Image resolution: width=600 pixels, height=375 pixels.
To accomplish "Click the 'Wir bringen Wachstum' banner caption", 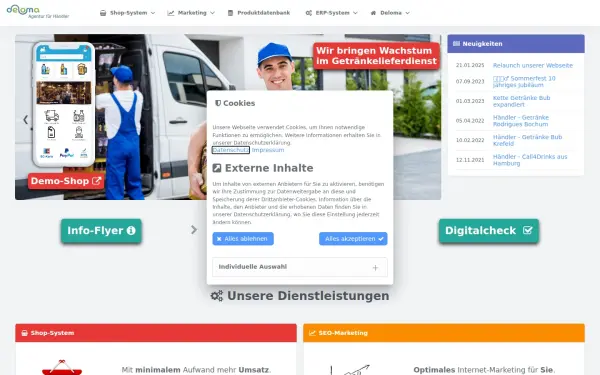I will pyautogui.click(x=376, y=56).
